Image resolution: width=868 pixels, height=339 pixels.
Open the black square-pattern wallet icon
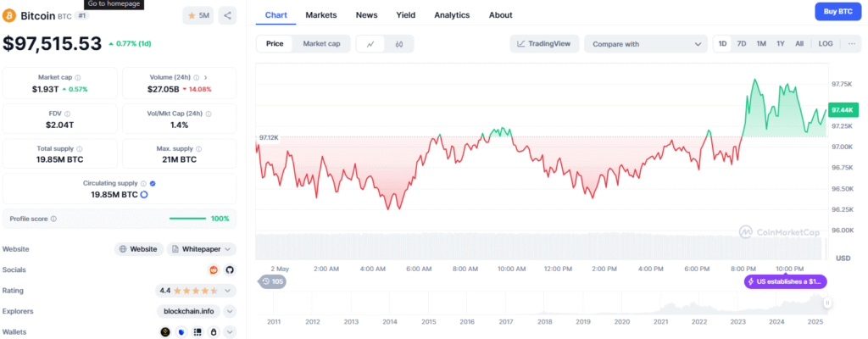click(x=198, y=332)
